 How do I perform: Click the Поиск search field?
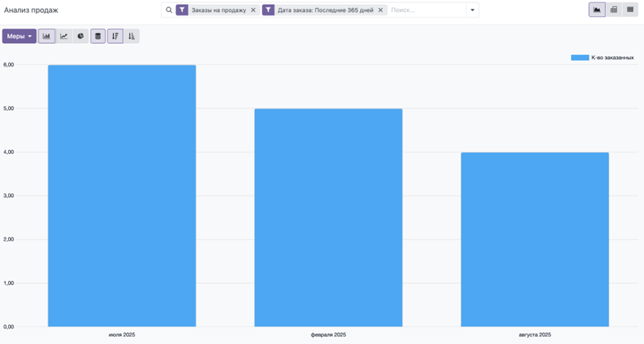click(427, 10)
